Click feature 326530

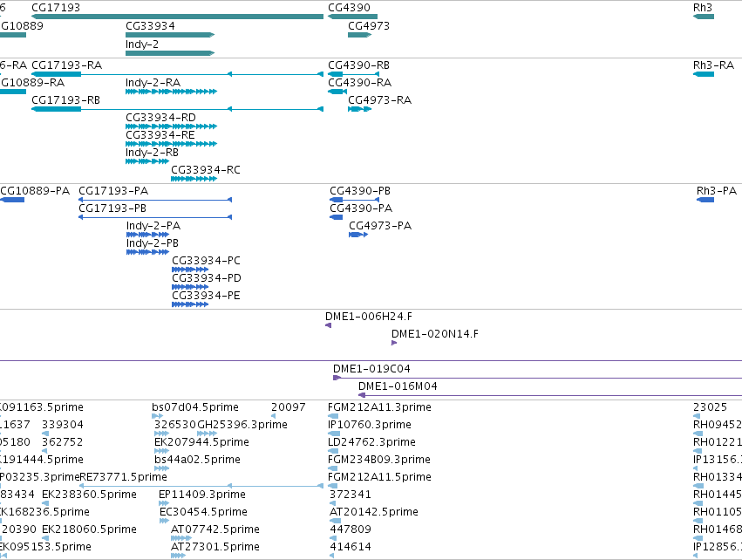pos(162,434)
